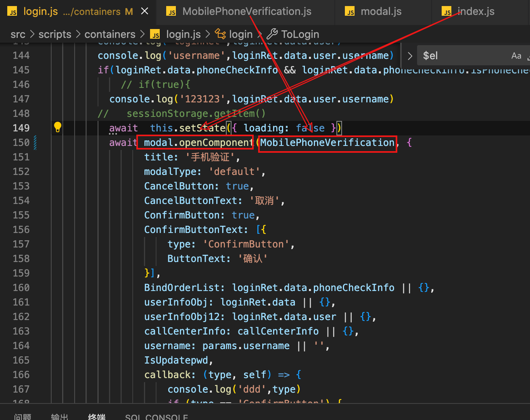This screenshot has width=530, height=420.
Task: Click line number 144 in the gutter
Action: (21, 56)
